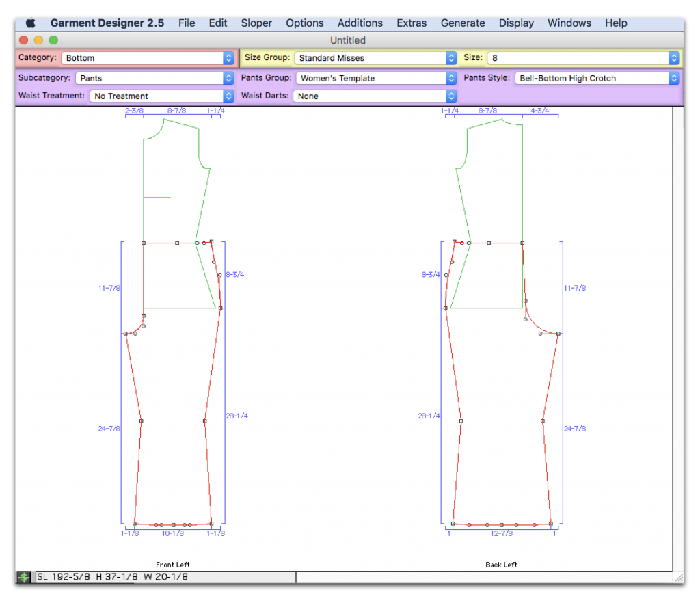The height and width of the screenshot is (601, 700).
Task: Open the Size Group dropdown Standard Misses
Action: (x=375, y=57)
